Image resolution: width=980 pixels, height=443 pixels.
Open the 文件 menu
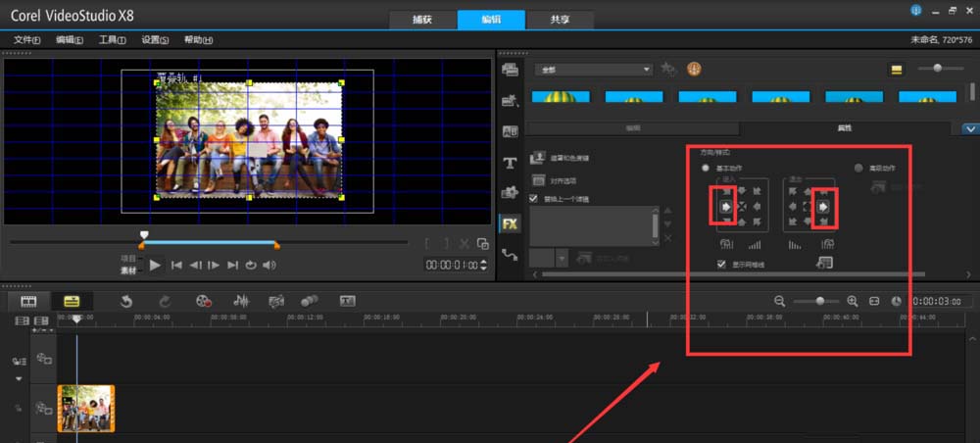[27, 40]
